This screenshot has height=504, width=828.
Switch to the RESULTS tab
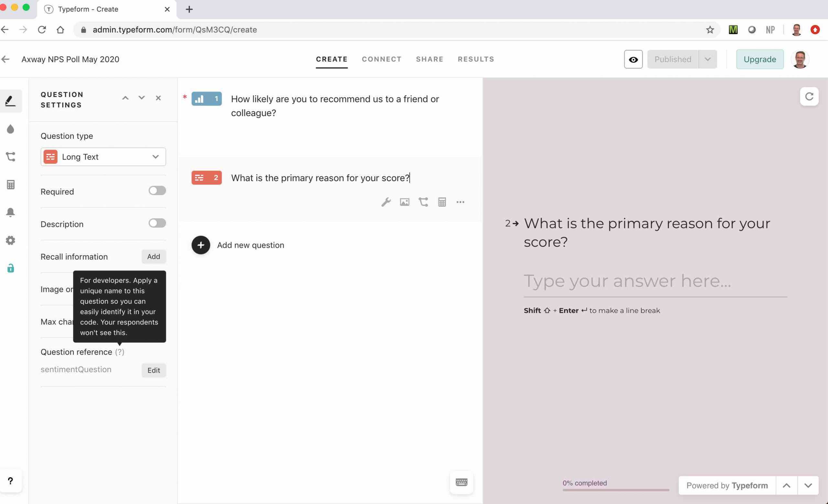[476, 59]
